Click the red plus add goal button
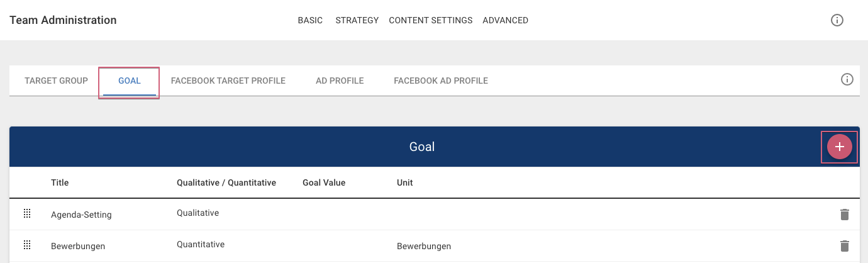The height and width of the screenshot is (263, 868). [839, 147]
